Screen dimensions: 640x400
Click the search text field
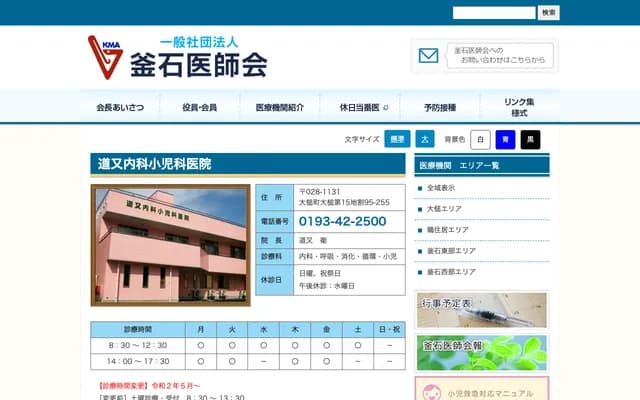pos(493,12)
